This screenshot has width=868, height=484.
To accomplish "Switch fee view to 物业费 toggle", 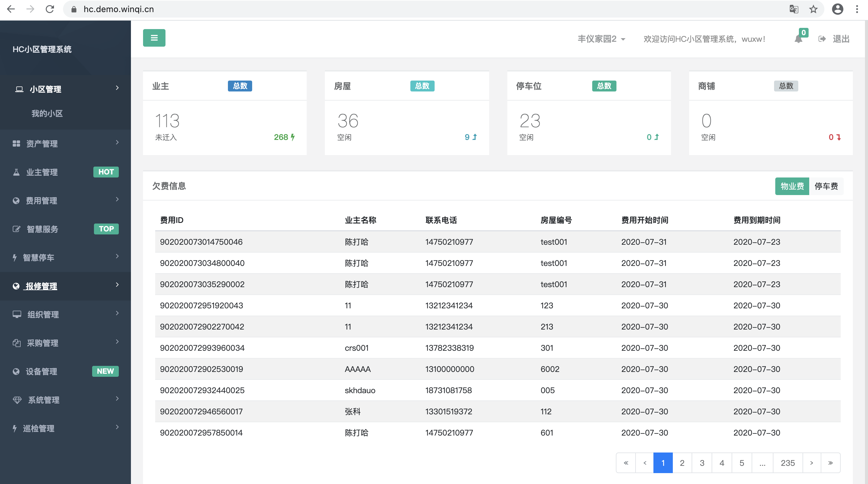I will point(792,186).
